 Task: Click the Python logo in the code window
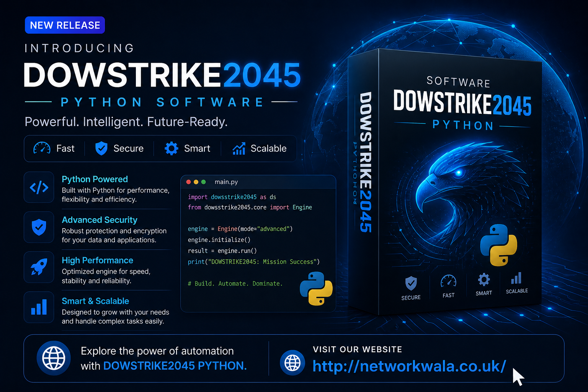tap(316, 288)
